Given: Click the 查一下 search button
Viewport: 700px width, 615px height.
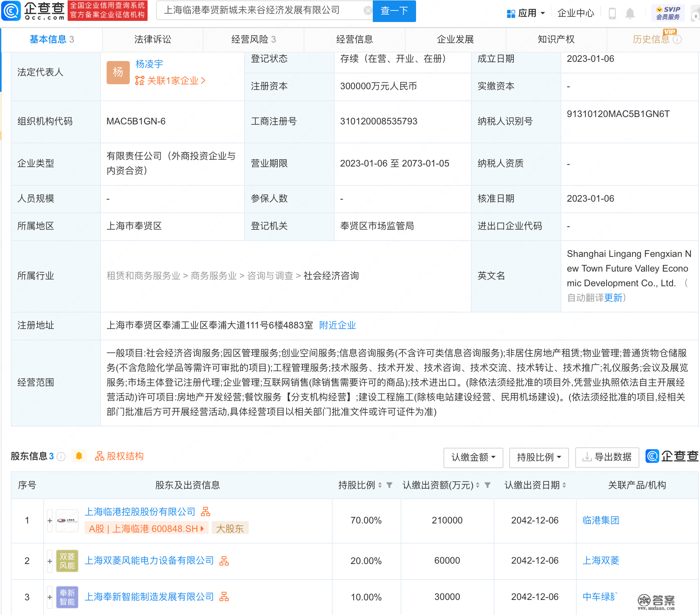Looking at the screenshot, I should coord(394,11).
